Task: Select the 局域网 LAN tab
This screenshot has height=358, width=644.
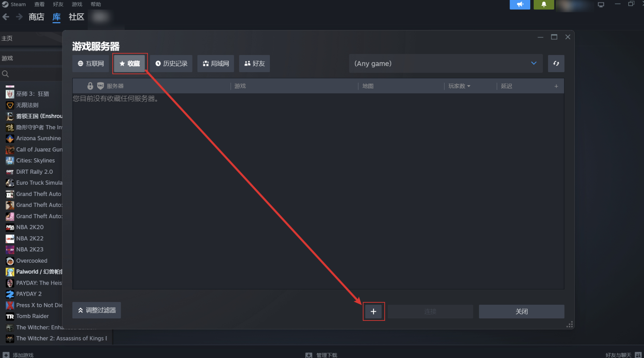Action: [x=216, y=63]
